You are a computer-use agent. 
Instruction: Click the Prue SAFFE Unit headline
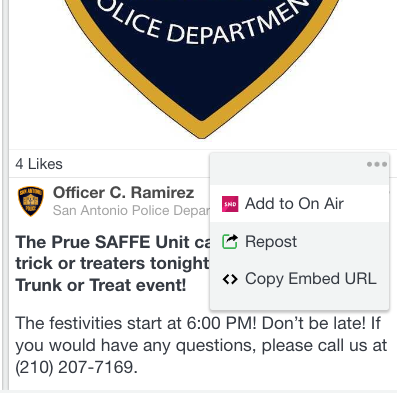coord(113,242)
